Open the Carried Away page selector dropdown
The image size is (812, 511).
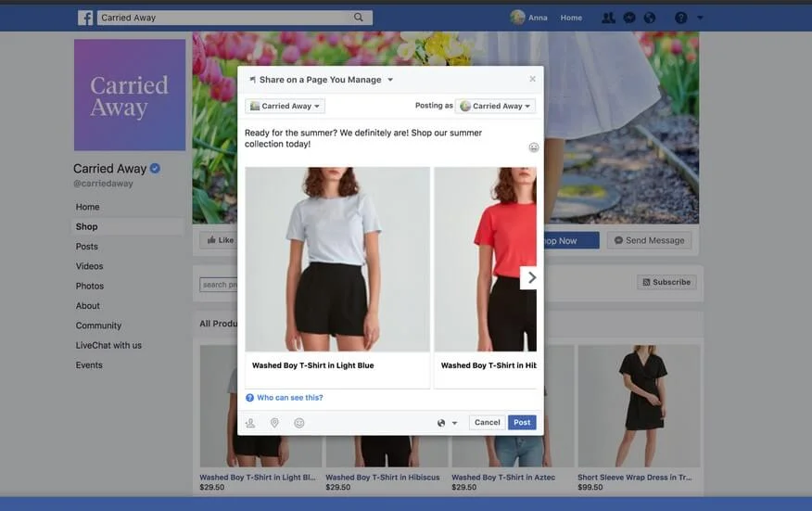pos(285,106)
